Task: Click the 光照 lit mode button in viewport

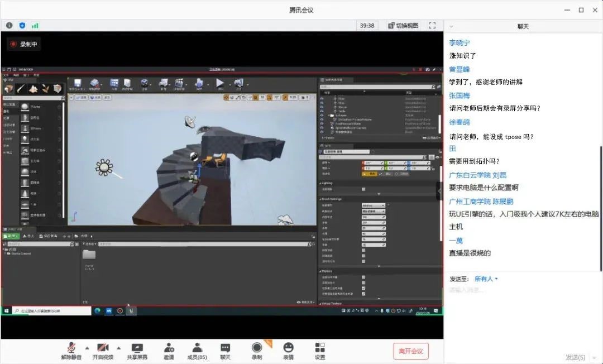Action: point(95,98)
